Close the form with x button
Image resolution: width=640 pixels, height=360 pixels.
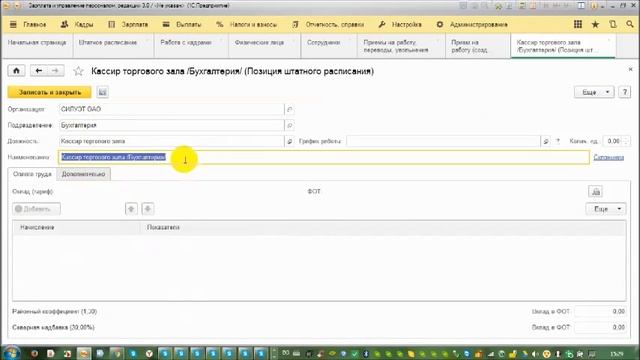pyautogui.click(x=630, y=70)
